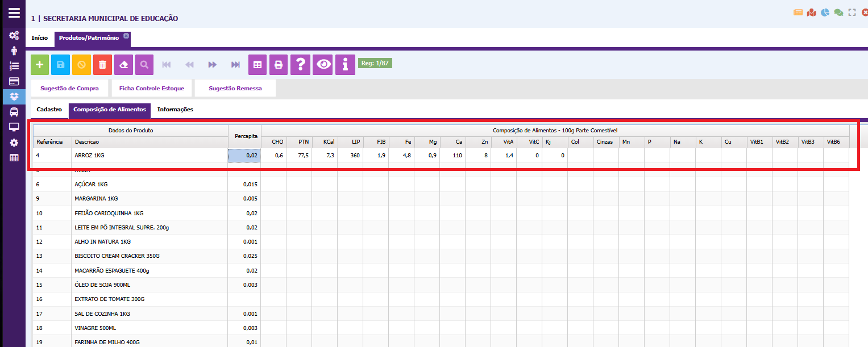
Task: Open help with the question mark button
Action: pos(300,65)
